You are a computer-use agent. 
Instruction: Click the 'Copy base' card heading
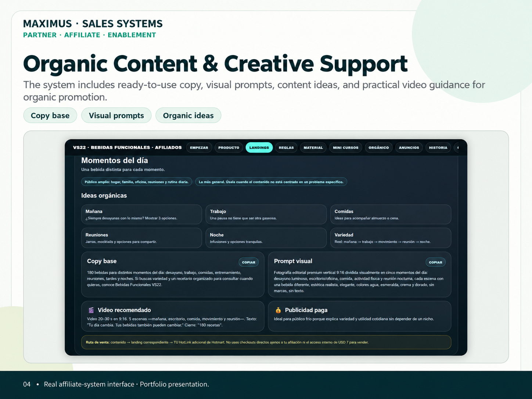pos(102,261)
